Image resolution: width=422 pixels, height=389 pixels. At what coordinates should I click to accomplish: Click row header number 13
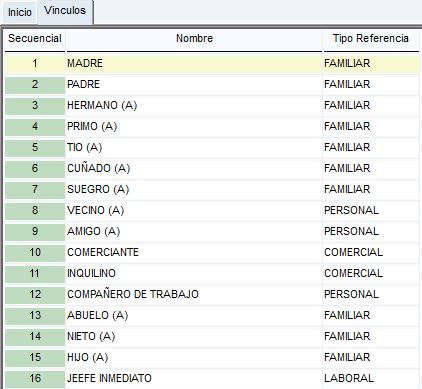point(35,315)
